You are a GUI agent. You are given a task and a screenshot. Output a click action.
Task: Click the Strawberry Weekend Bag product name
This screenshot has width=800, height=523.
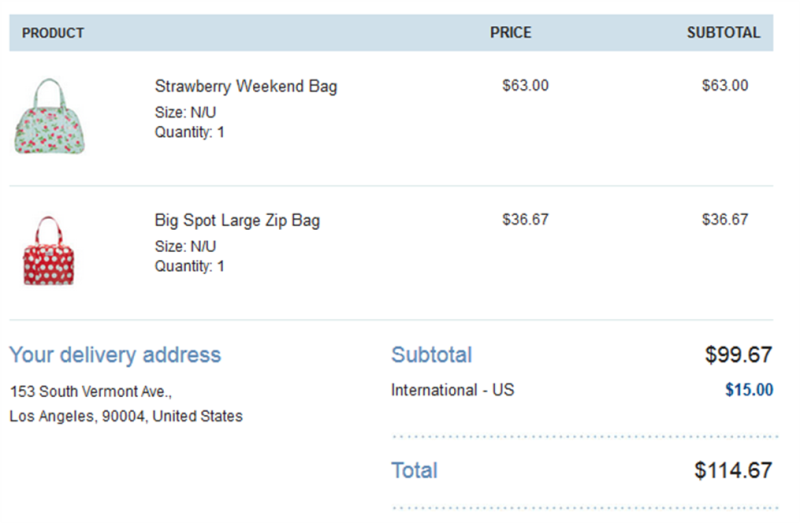[246, 86]
